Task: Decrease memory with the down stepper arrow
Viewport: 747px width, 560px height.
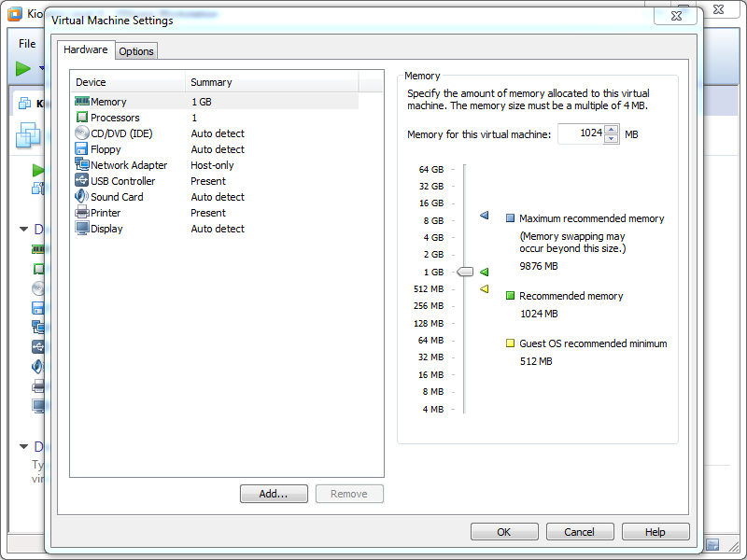Action: [x=612, y=139]
